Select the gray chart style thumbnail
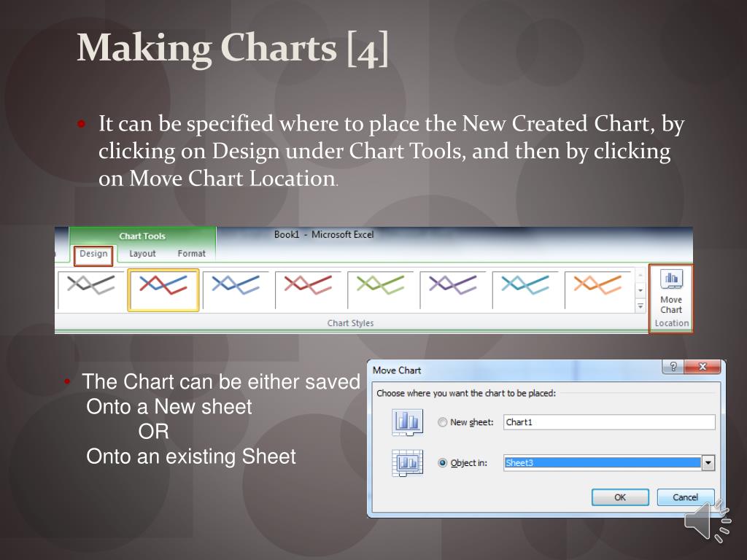This screenshot has height=560, width=747. [x=91, y=290]
